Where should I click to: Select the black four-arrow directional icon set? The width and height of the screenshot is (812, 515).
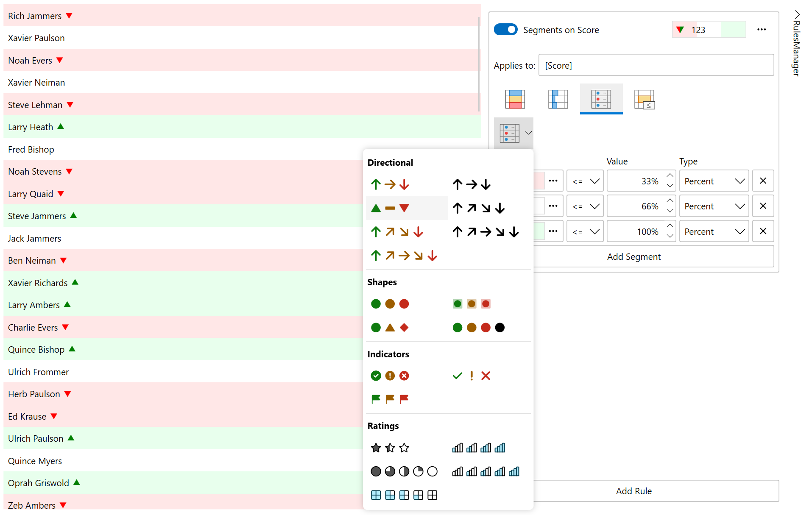478,208
